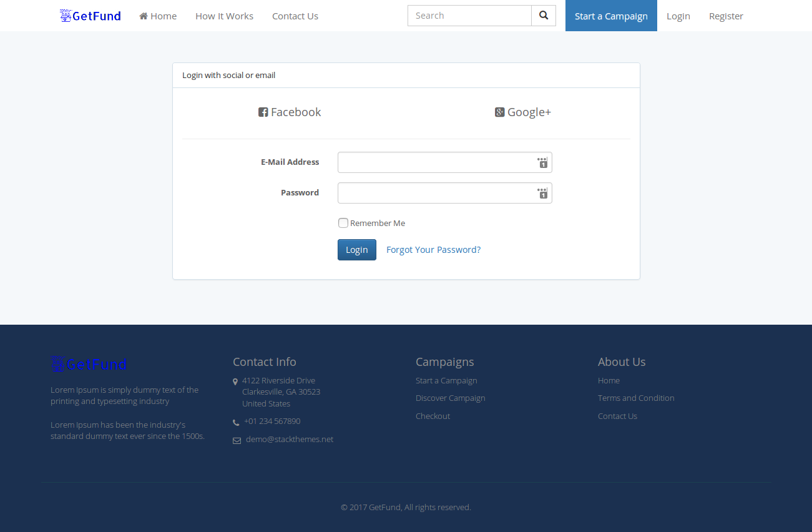
Task: Open How It Works page
Action: 224,16
